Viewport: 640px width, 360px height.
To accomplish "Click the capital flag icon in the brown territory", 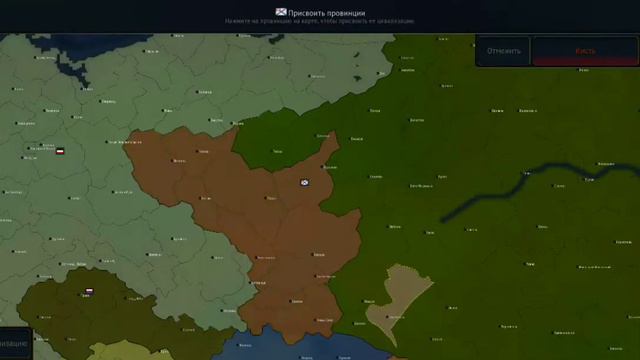I will pyautogui.click(x=304, y=182).
